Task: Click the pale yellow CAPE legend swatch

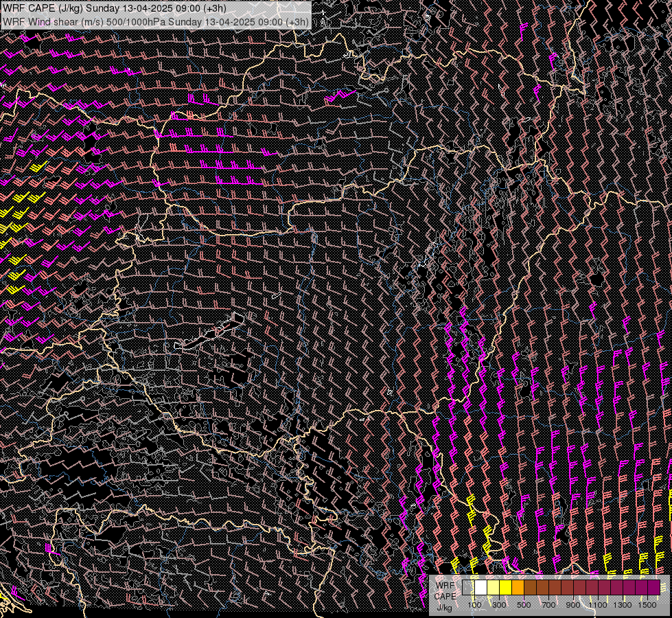Action: click(x=494, y=588)
